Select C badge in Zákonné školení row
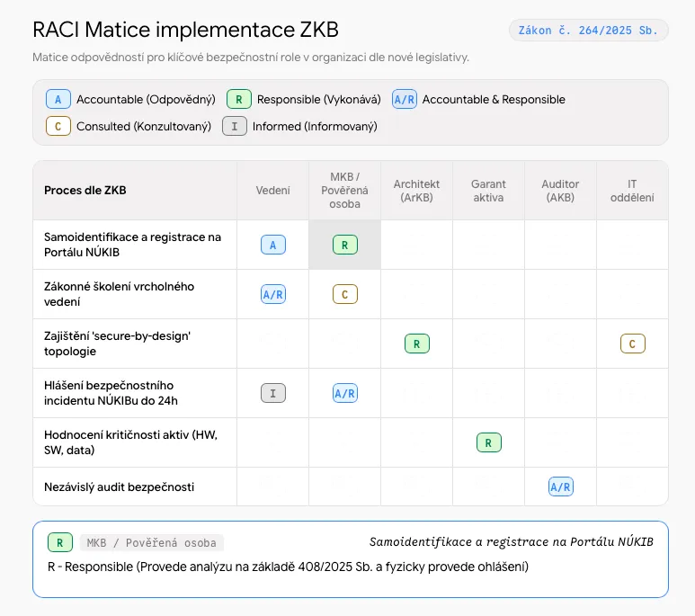The height and width of the screenshot is (616, 695). point(345,294)
